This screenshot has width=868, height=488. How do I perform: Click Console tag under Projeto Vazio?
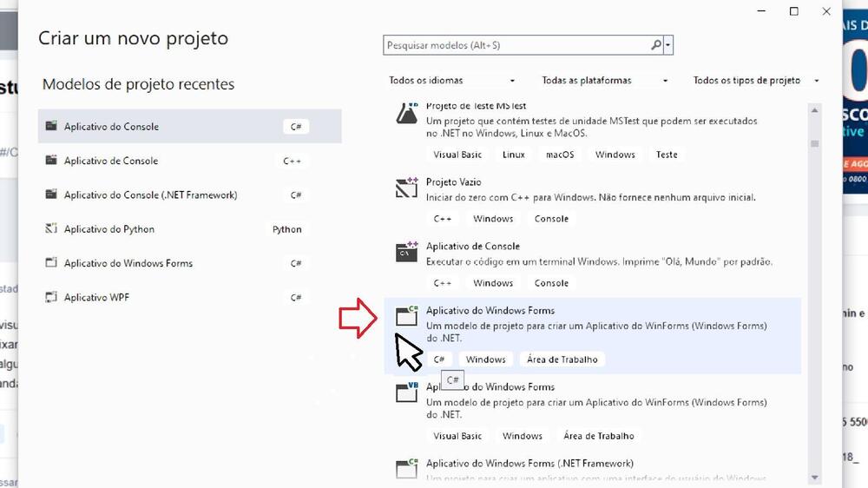551,219
